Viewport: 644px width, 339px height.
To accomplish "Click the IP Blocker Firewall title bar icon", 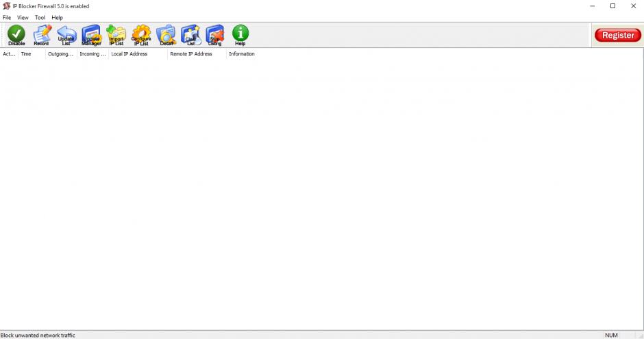I will tap(7, 6).
